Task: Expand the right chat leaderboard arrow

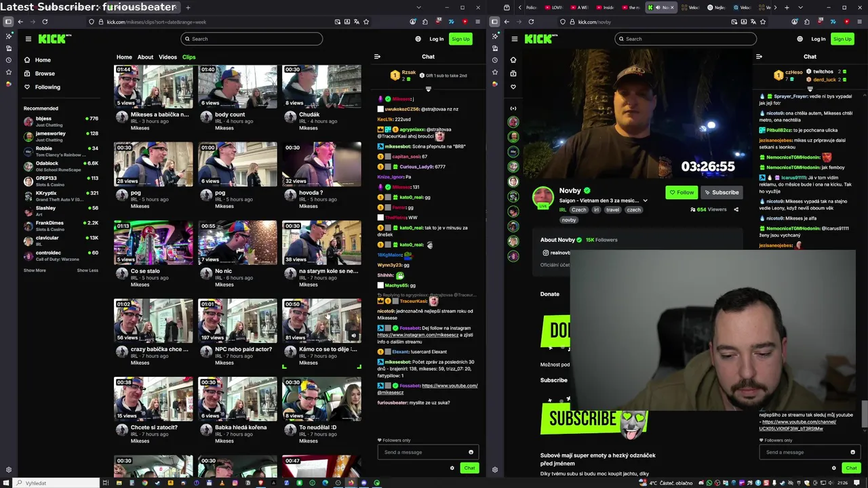Action: (810, 89)
